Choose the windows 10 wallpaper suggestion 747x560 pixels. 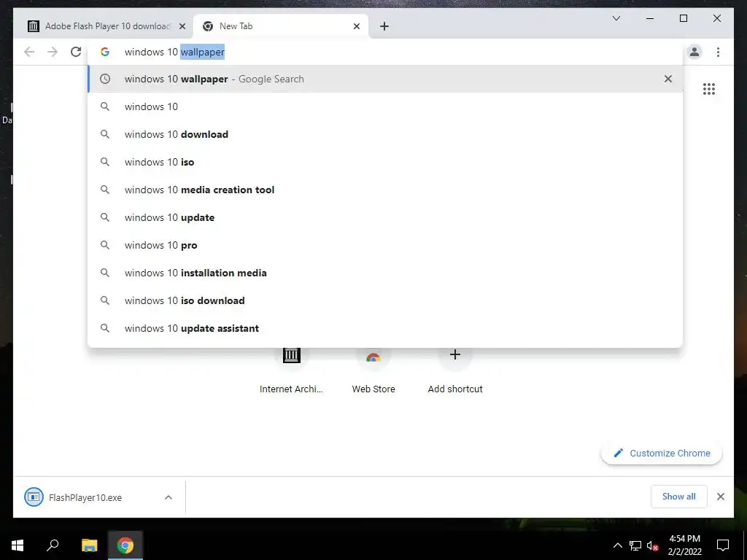(x=385, y=79)
